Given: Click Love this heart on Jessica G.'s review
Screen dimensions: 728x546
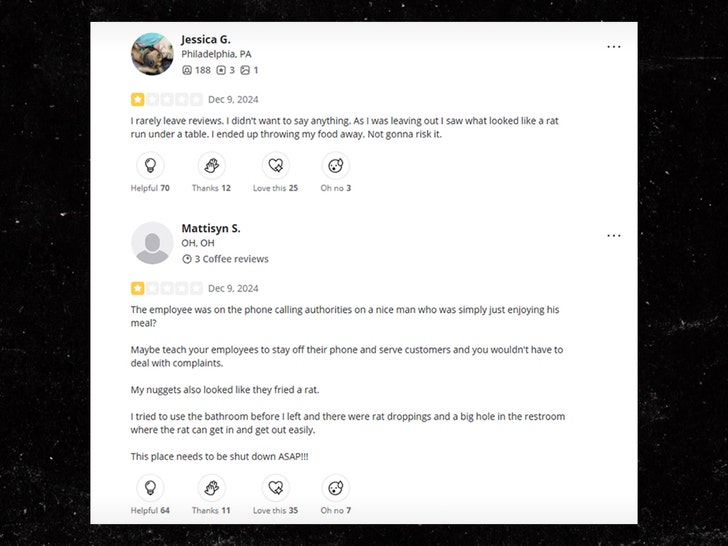Looking at the screenshot, I should (275, 166).
